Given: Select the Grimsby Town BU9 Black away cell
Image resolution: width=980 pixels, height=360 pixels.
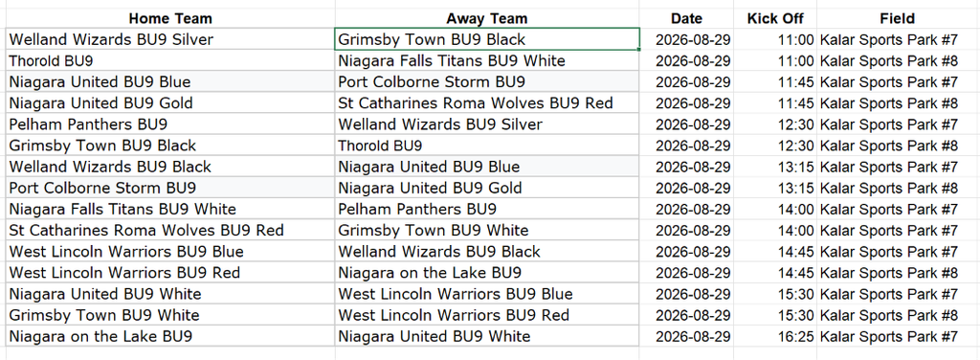Looking at the screenshot, I should point(487,39).
